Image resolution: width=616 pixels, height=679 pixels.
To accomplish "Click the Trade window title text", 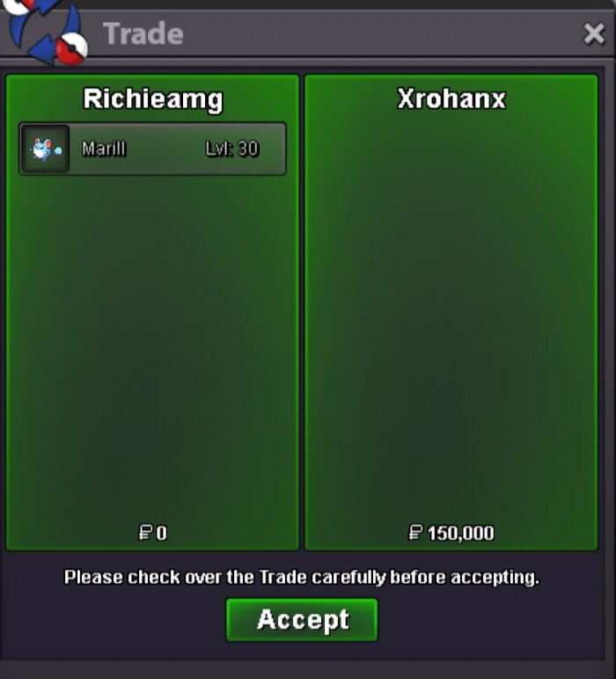I will 143,33.
